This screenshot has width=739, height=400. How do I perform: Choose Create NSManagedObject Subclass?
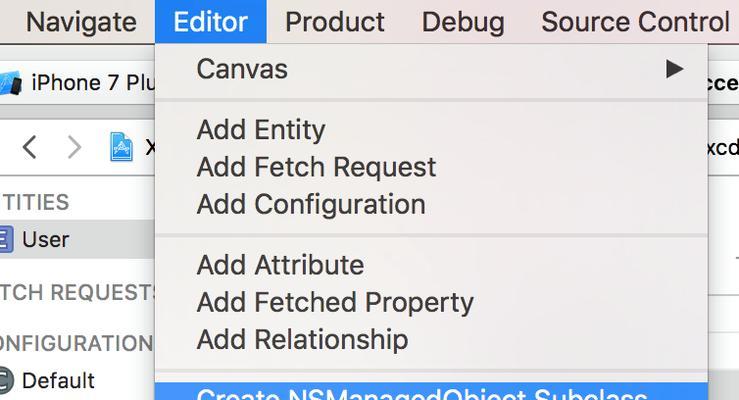pyautogui.click(x=431, y=392)
